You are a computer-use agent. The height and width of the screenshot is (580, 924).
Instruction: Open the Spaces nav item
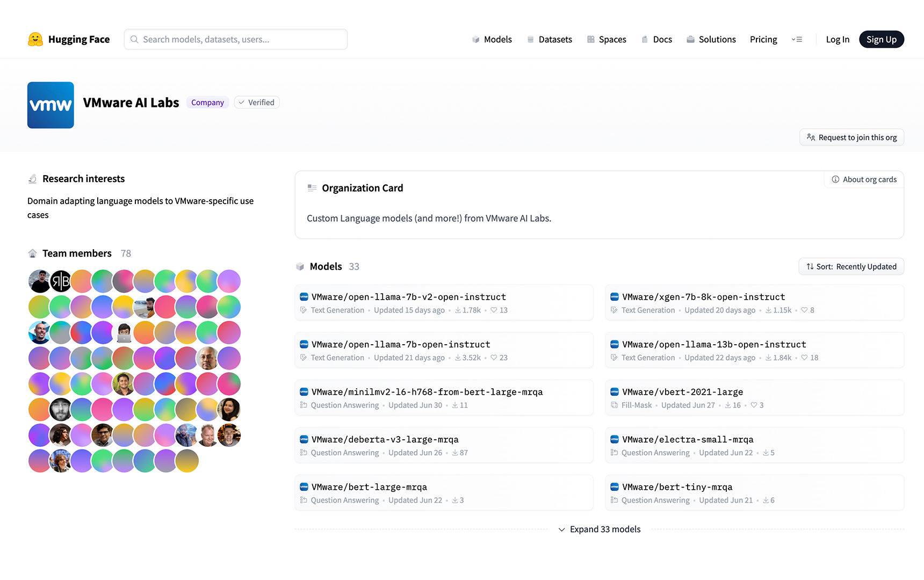click(x=607, y=39)
